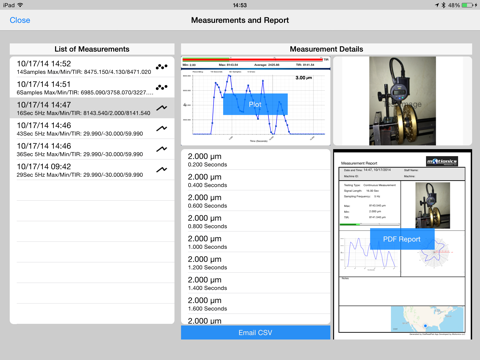Tap line graph icon for 43Sec measurement
Viewport: 480px width, 360px height.
pyautogui.click(x=162, y=128)
